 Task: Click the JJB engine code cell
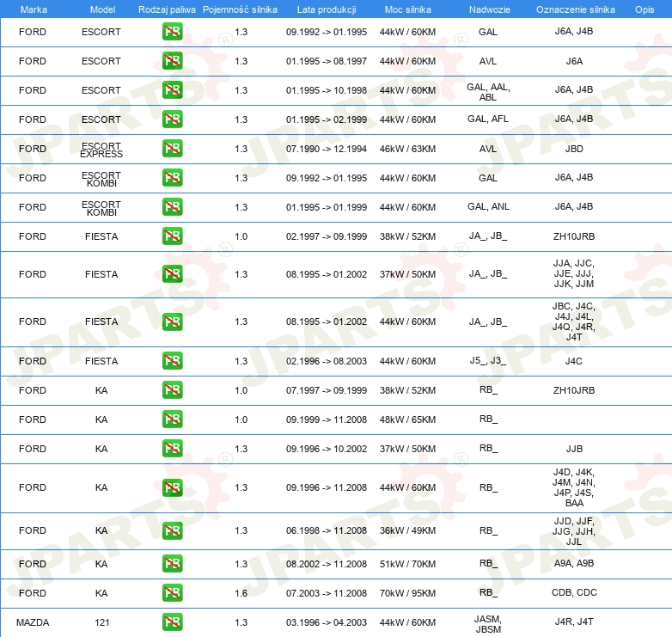574,449
